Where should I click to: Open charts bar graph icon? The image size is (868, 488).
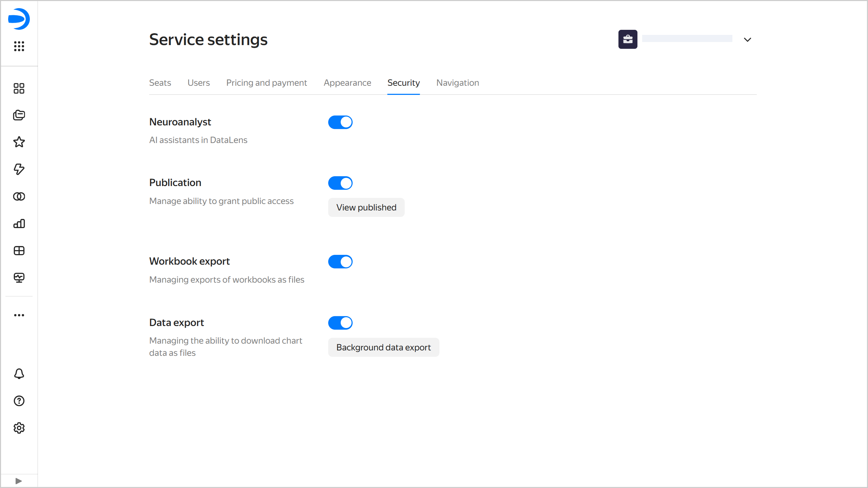click(19, 224)
